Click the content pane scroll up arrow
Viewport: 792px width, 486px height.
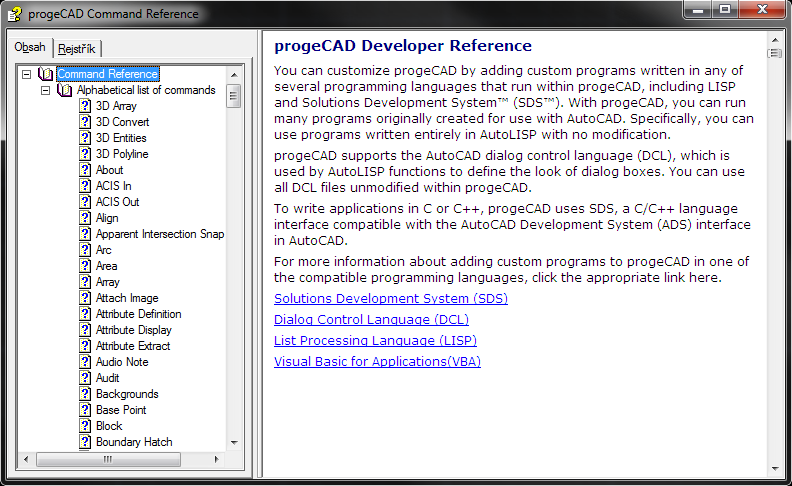pyautogui.click(x=775, y=39)
